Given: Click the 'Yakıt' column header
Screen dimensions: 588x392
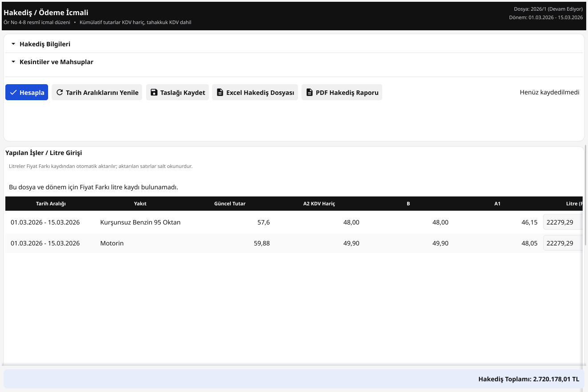Looking at the screenshot, I should point(140,204).
